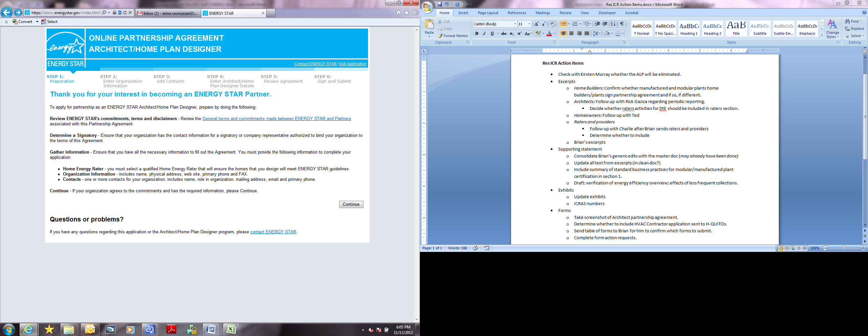This screenshot has height=336, width=868.
Task: Open the macro recording icon in status bar
Action: [486, 248]
